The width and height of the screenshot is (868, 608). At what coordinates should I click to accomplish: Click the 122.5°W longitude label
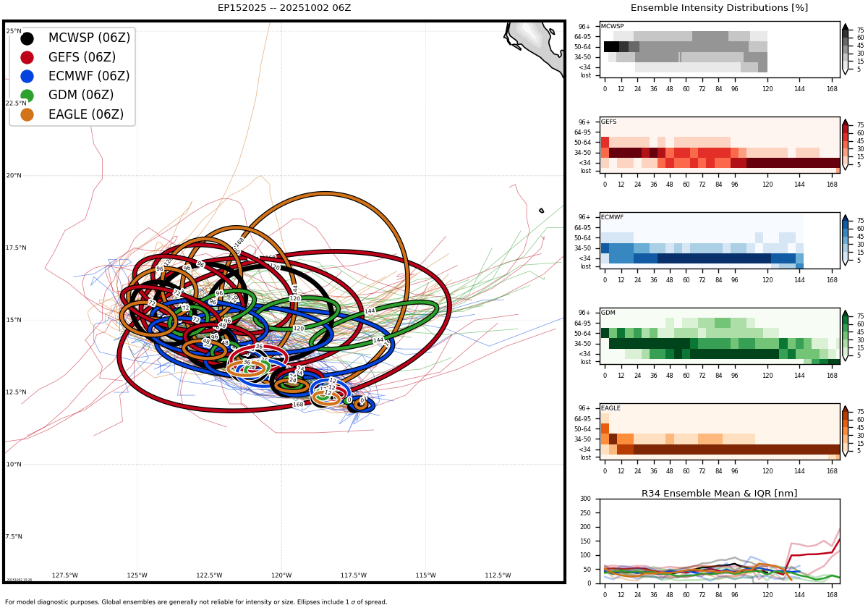pos(210,576)
